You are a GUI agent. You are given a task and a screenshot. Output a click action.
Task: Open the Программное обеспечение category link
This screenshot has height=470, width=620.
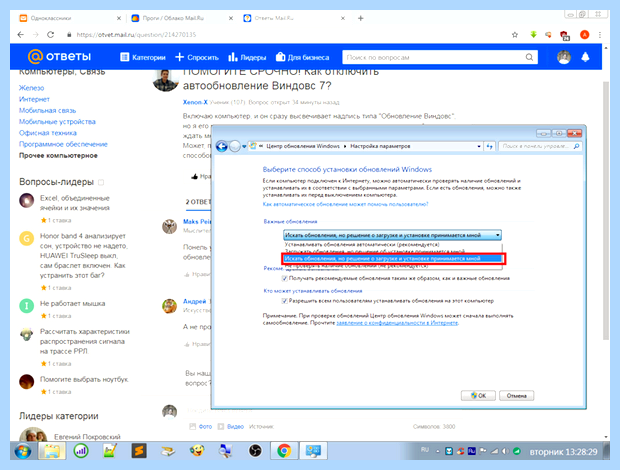pyautogui.click(x=63, y=144)
